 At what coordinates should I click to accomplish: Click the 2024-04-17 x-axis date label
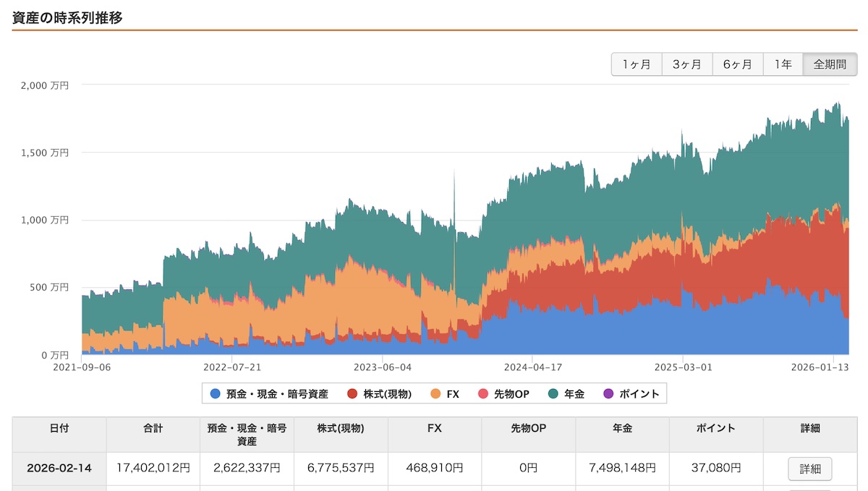[532, 367]
